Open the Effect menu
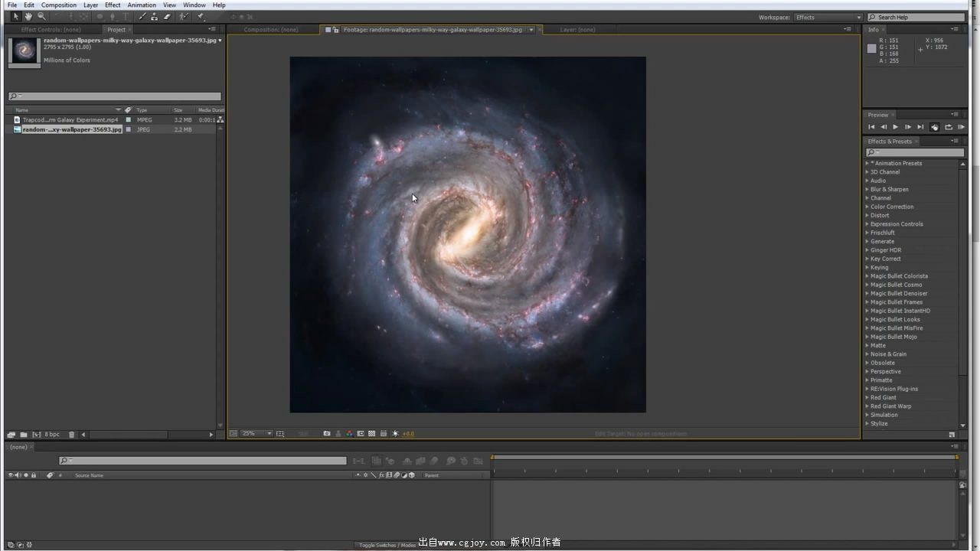980x551 pixels. coord(113,5)
